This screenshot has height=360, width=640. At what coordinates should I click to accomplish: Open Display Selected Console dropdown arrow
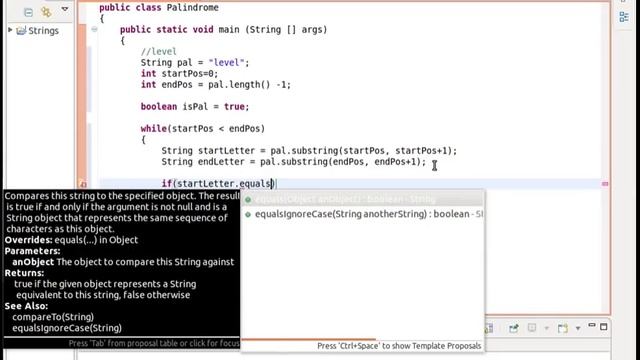click(x=547, y=328)
